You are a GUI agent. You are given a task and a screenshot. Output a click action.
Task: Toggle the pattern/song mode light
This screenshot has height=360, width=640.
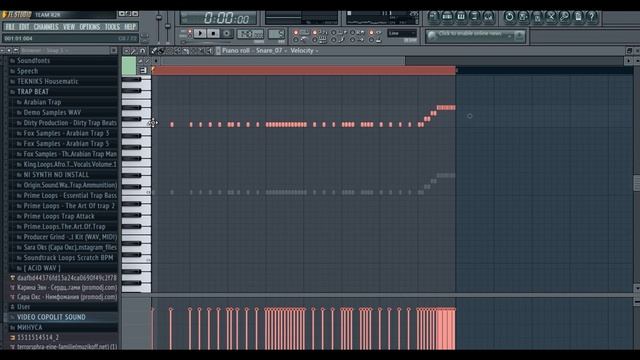point(190,32)
